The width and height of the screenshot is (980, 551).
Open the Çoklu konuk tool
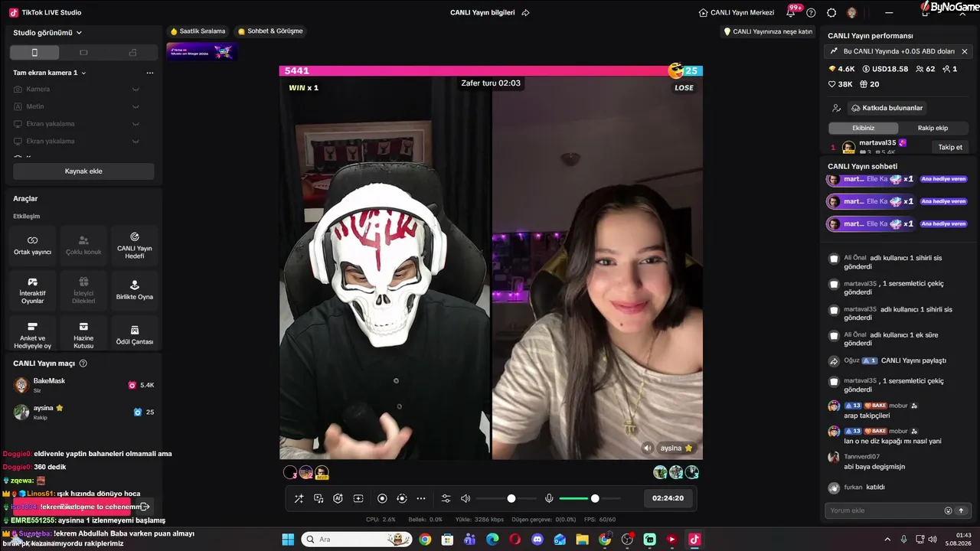[x=83, y=245]
